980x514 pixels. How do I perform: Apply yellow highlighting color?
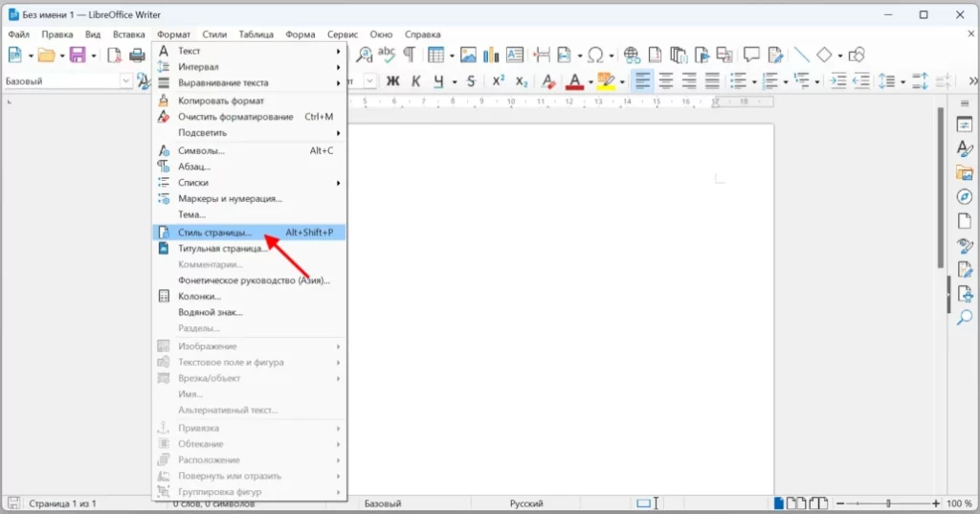coord(606,80)
